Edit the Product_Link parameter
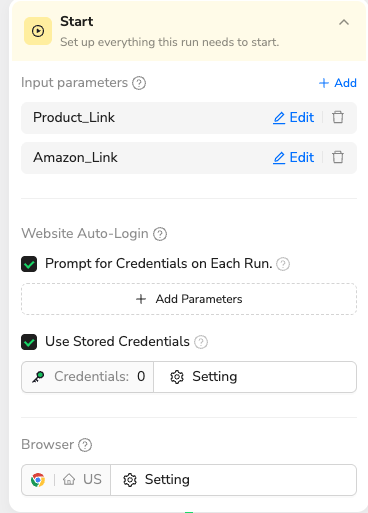The height and width of the screenshot is (513, 368). [293, 117]
